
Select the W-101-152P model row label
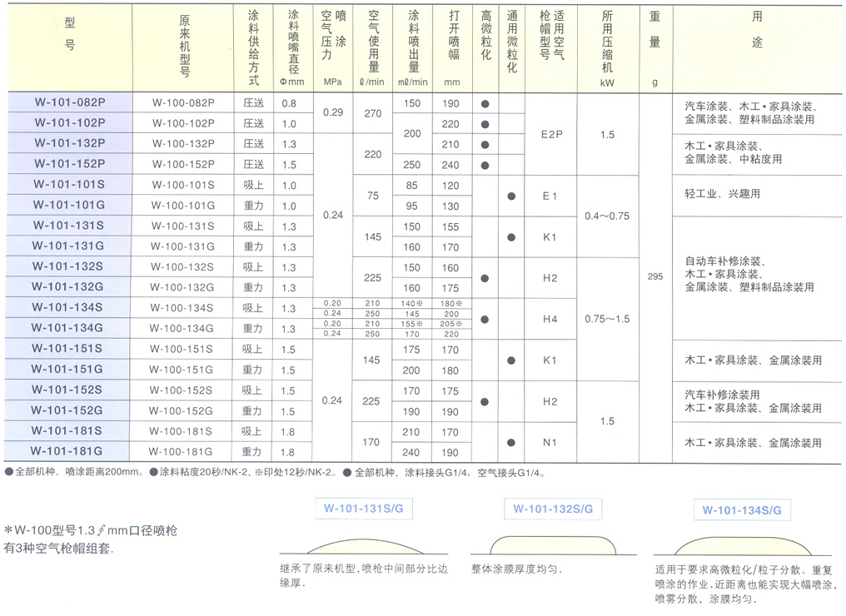[70, 163]
